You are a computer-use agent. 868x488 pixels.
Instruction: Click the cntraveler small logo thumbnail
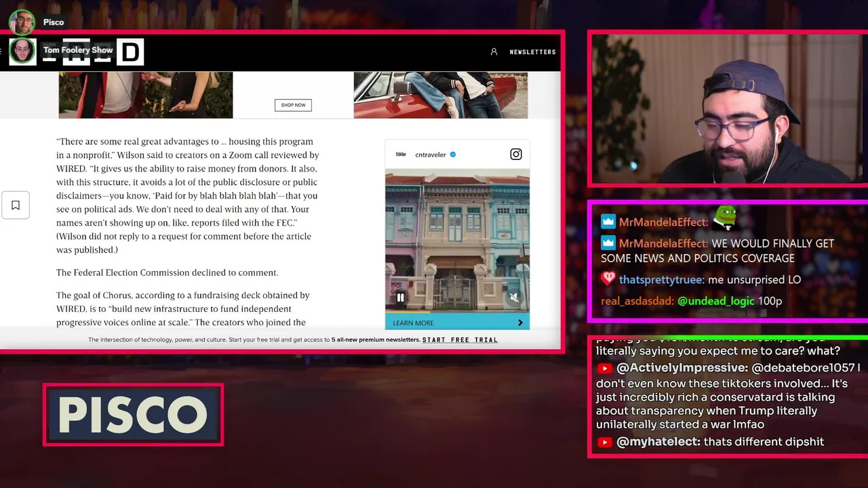coord(401,155)
